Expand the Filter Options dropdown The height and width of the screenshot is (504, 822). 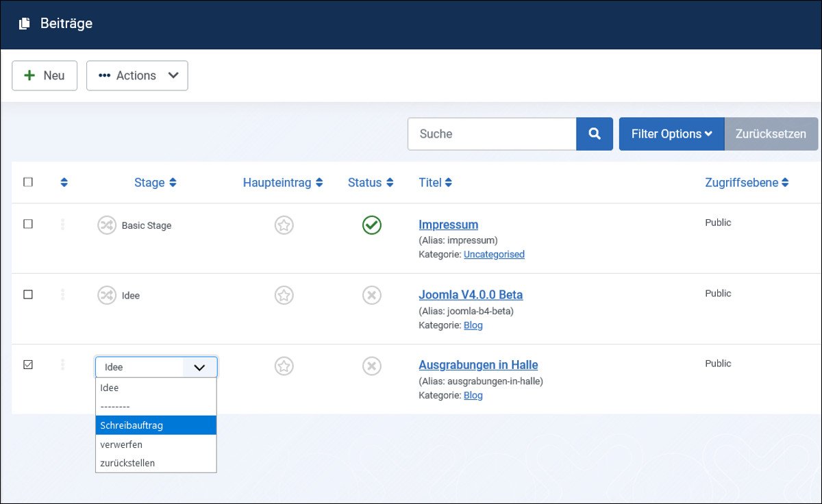pyautogui.click(x=671, y=134)
